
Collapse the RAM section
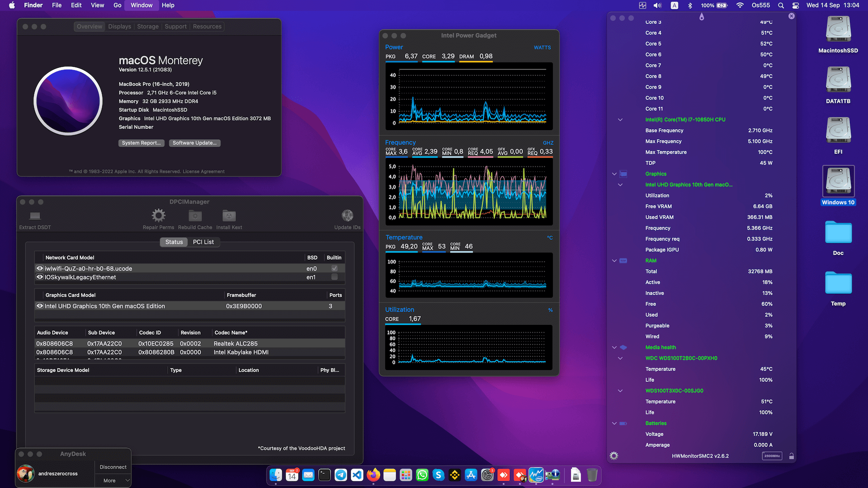click(x=614, y=261)
